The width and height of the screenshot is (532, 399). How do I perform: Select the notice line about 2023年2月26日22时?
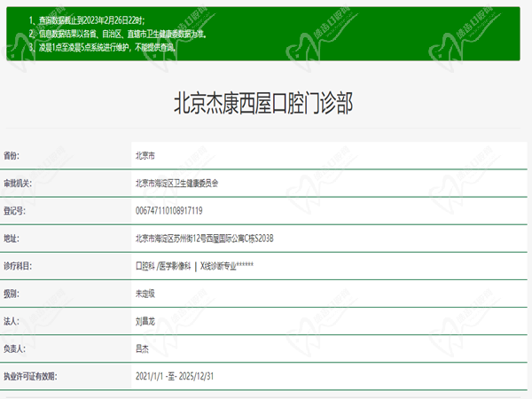click(87, 20)
